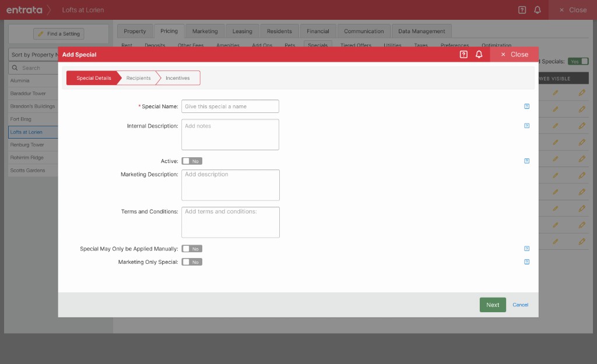This screenshot has width=597, height=364.
Task: Toggle Special May Only be Applied Manually
Action: pos(192,249)
